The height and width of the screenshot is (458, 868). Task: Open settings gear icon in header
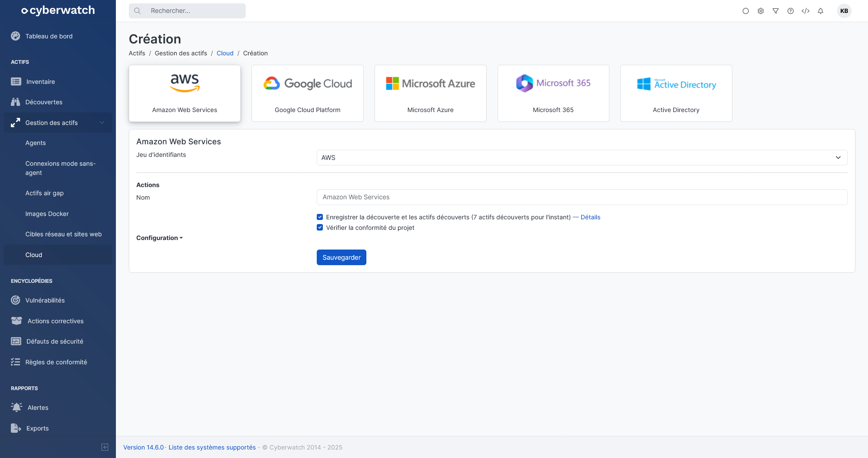[761, 11]
